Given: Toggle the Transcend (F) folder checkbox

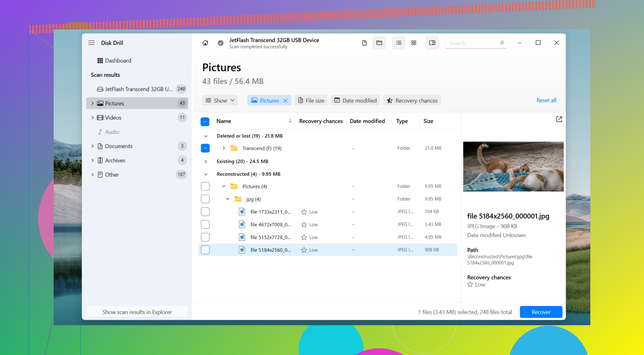Looking at the screenshot, I should (x=205, y=148).
